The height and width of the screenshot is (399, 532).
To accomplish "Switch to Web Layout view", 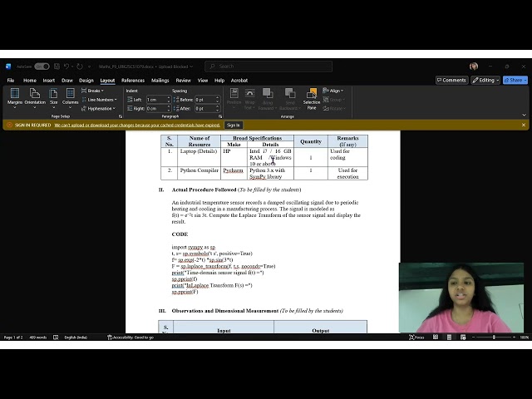I will tap(463, 337).
